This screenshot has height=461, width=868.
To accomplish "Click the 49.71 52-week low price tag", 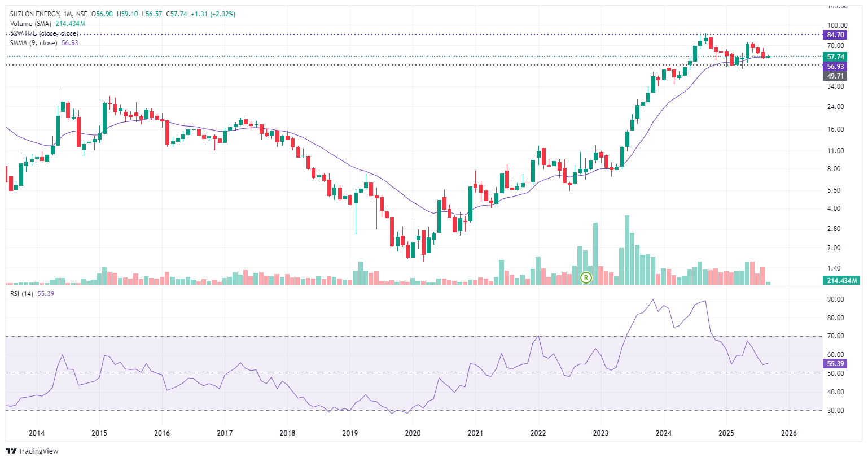I will pos(835,76).
